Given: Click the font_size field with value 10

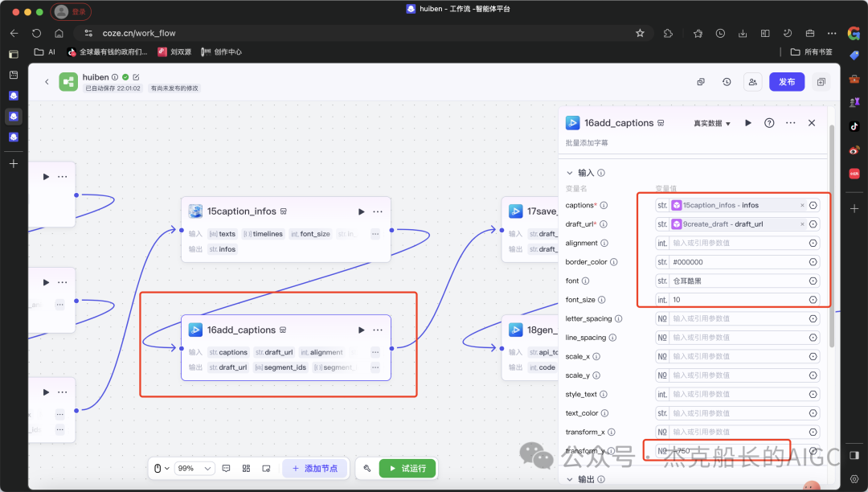Looking at the screenshot, I should (737, 300).
